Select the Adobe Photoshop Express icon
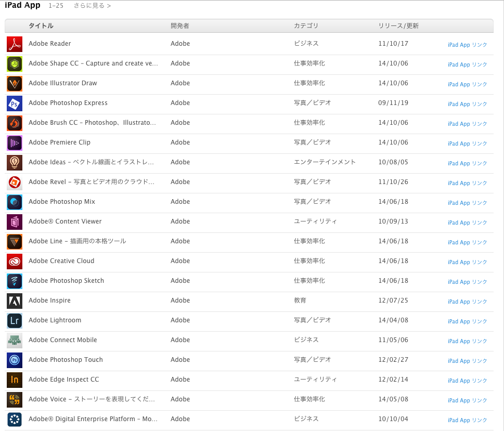Viewport: 504px width, 431px height. tap(15, 103)
